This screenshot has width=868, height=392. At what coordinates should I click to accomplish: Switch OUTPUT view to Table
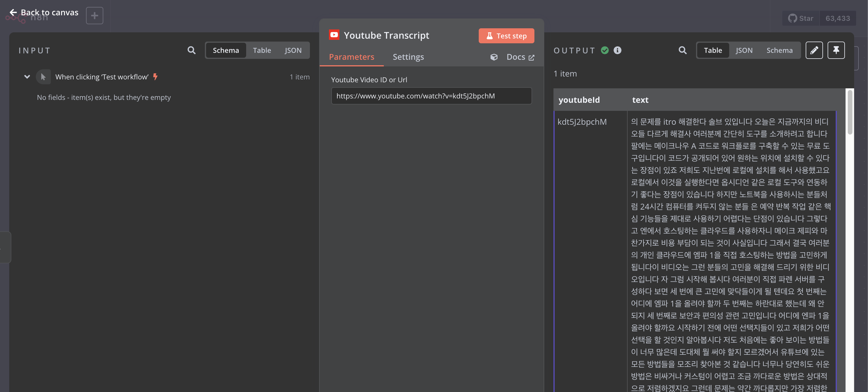[713, 50]
